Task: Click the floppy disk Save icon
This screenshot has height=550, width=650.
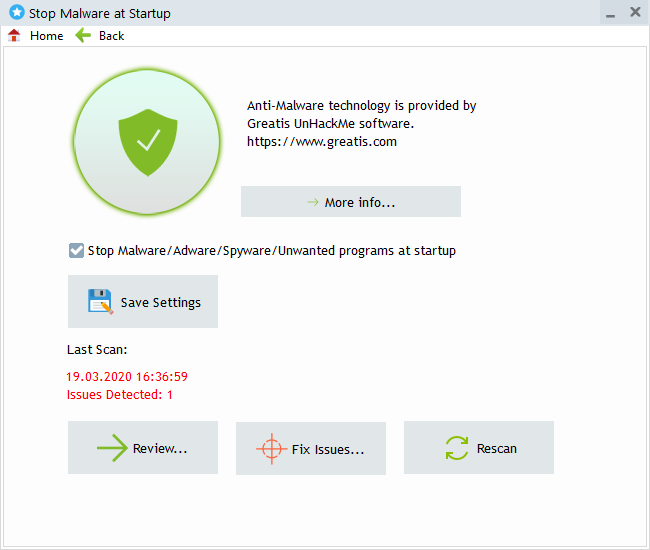Action: pos(100,302)
